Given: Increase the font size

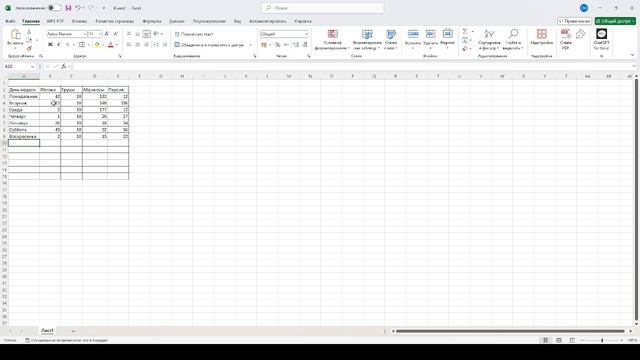Looking at the screenshot, I should click(x=107, y=34).
